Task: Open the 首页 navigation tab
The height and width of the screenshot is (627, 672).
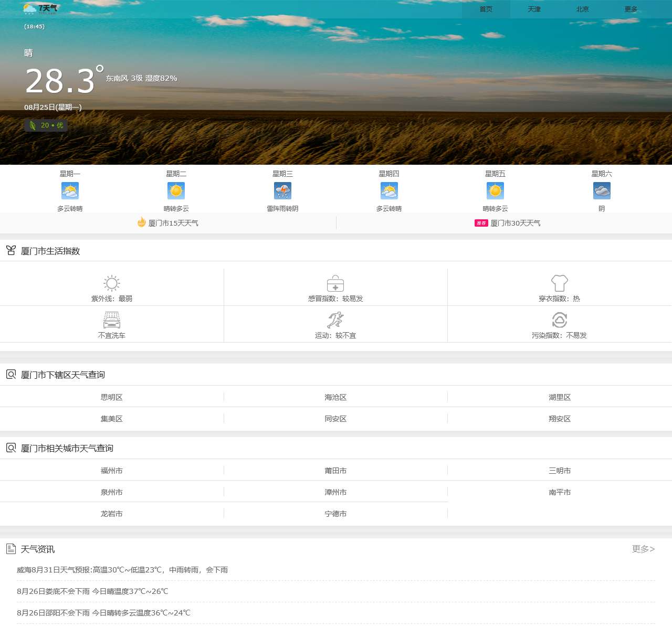Action: (x=486, y=9)
